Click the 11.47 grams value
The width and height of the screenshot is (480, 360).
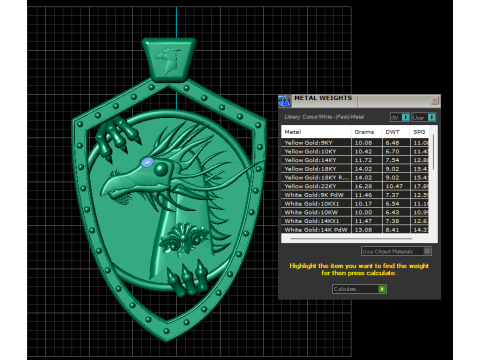click(363, 221)
